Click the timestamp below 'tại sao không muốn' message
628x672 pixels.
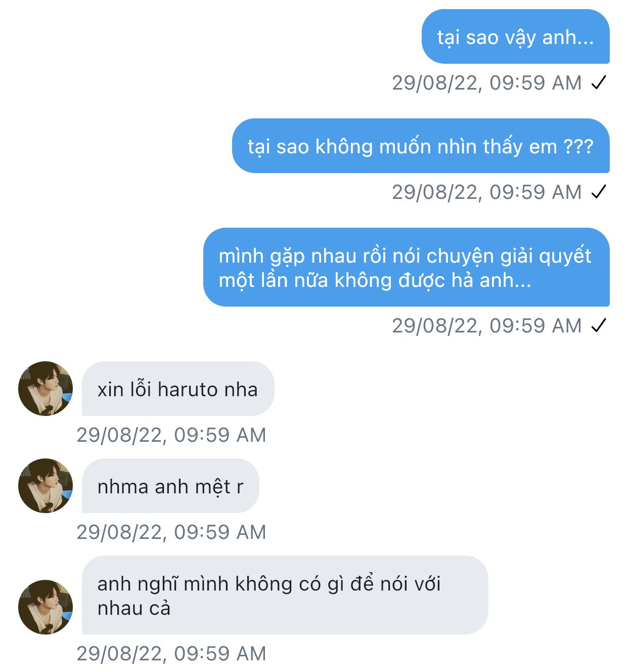point(486,192)
